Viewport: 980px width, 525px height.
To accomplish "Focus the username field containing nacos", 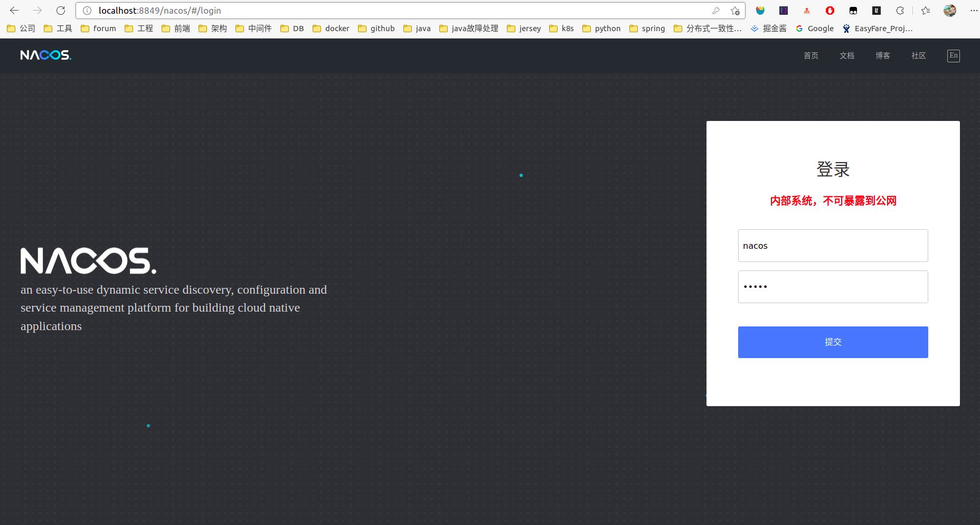I will 833,246.
